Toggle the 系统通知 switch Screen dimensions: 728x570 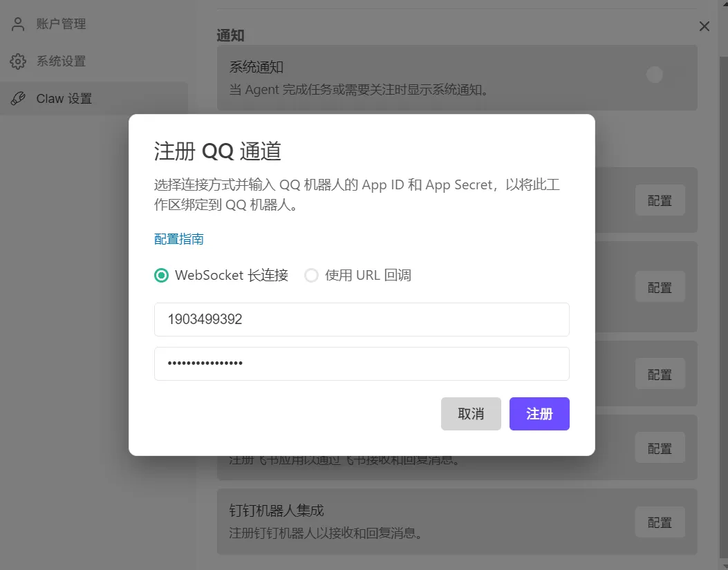tap(666, 75)
